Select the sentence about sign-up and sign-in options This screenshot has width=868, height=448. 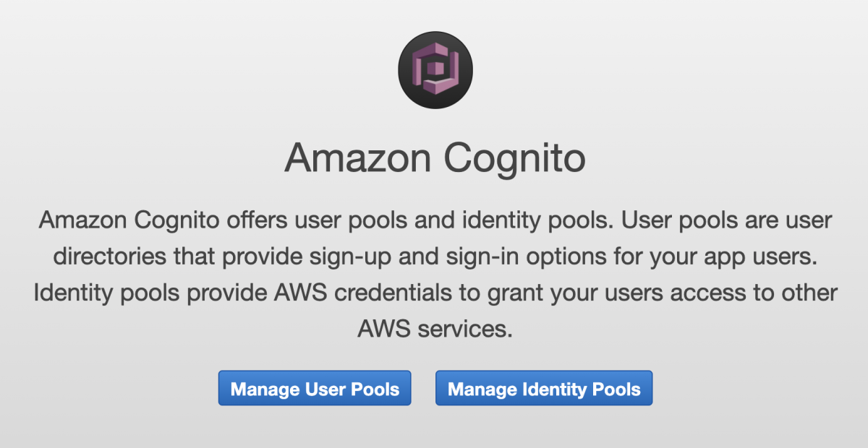point(434,257)
